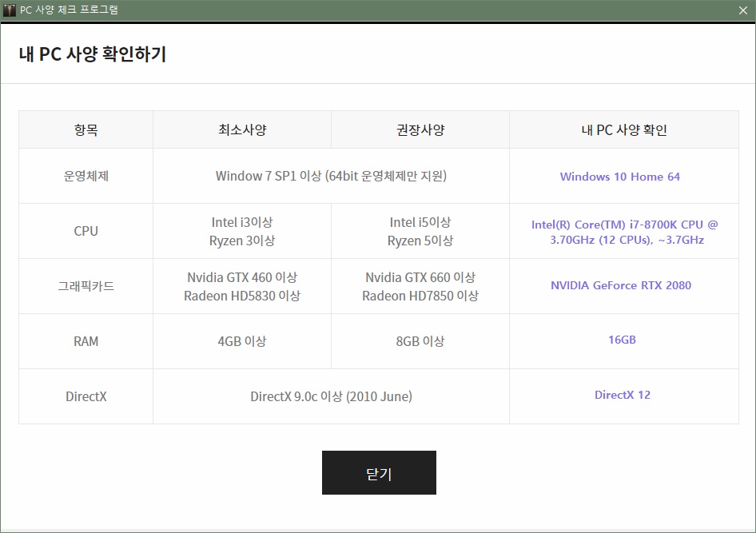Click the recommended Nvidia GTX 660 이상 cell
Image resolution: width=756 pixels, height=533 pixels.
[x=420, y=278]
